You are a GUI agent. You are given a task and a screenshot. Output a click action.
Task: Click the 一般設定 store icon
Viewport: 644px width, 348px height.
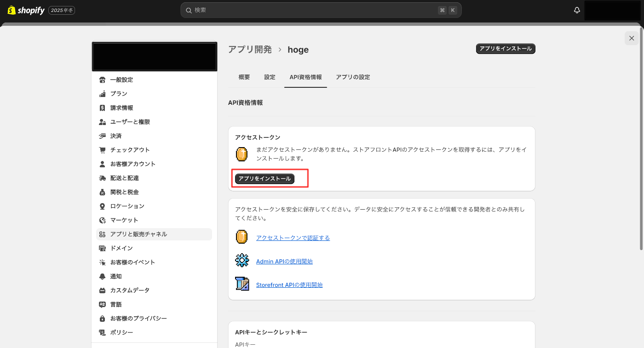[103, 80]
